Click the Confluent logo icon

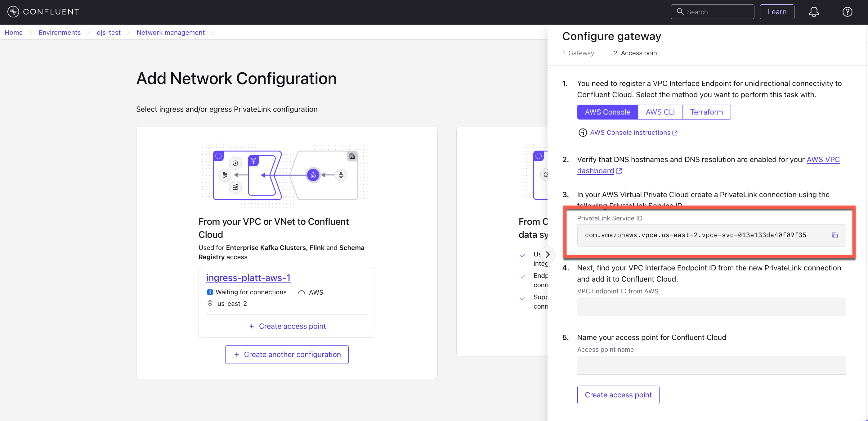tap(13, 12)
